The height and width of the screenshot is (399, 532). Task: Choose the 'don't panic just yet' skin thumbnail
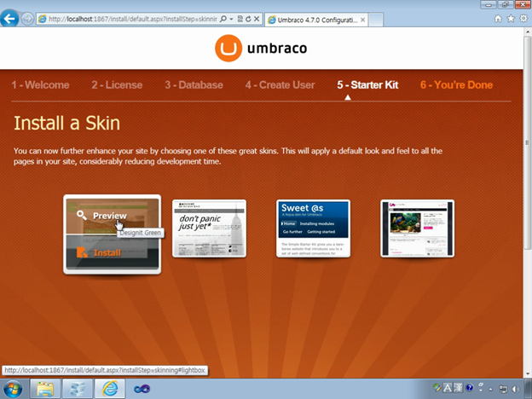(210, 228)
